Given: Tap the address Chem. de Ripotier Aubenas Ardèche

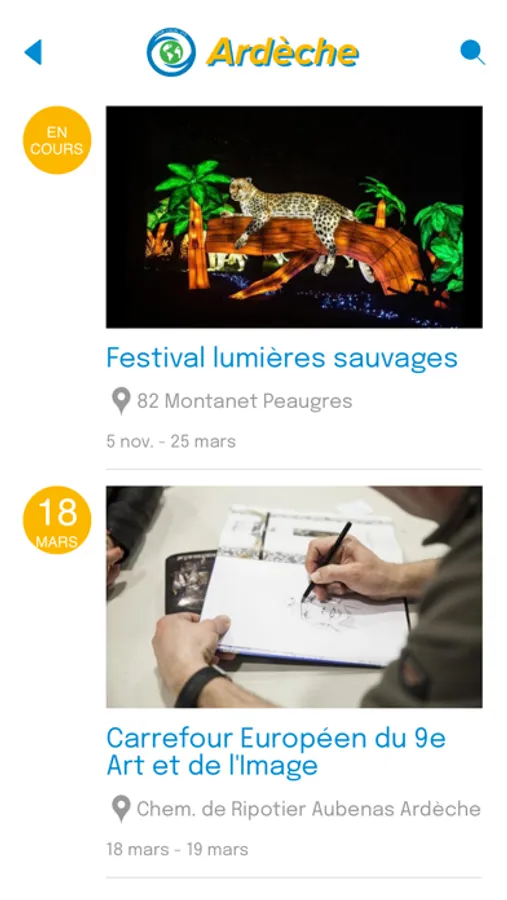Looking at the screenshot, I should (x=308, y=809).
